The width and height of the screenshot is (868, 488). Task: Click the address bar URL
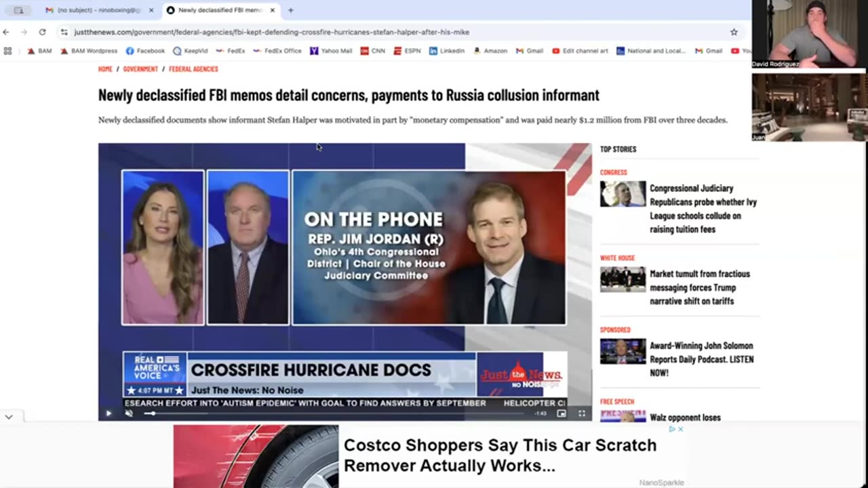pos(271,32)
